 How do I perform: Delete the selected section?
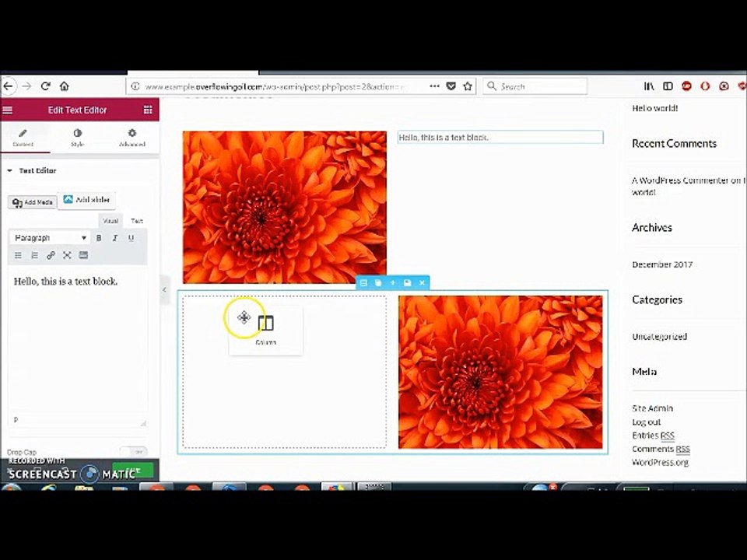pos(422,283)
